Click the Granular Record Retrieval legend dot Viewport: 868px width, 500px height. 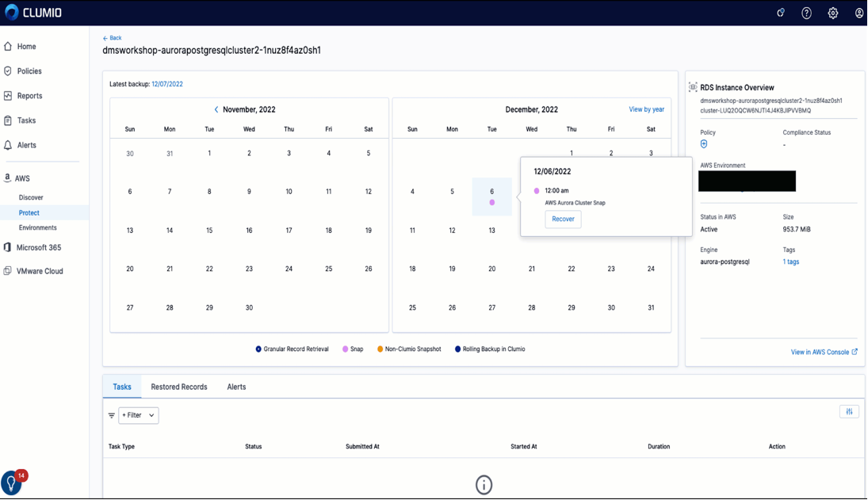pyautogui.click(x=258, y=349)
